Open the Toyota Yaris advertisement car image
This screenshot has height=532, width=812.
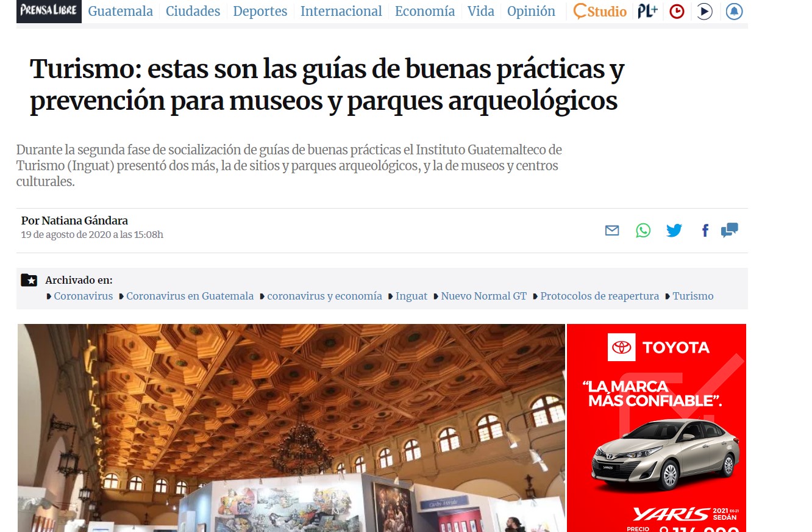665,455
